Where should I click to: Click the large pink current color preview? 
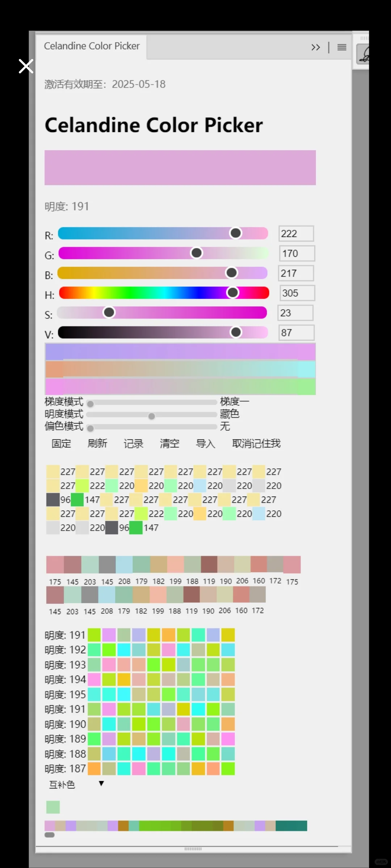[180, 168]
